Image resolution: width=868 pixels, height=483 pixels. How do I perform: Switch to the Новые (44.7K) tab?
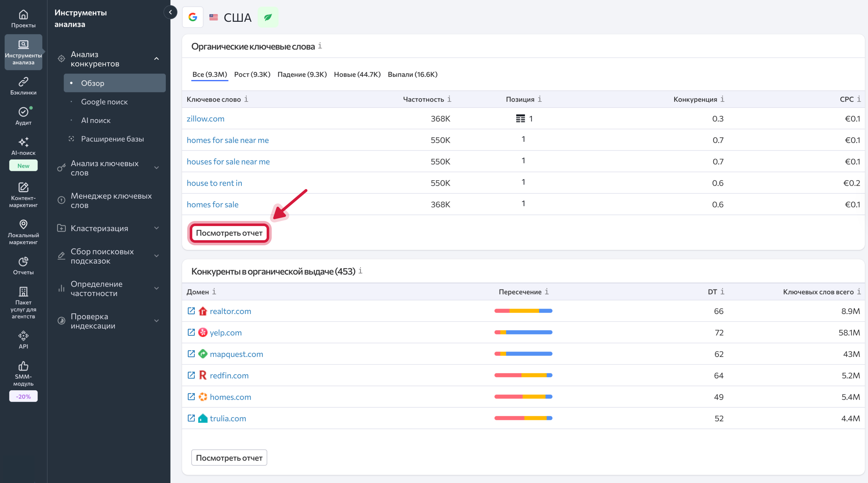[357, 74]
